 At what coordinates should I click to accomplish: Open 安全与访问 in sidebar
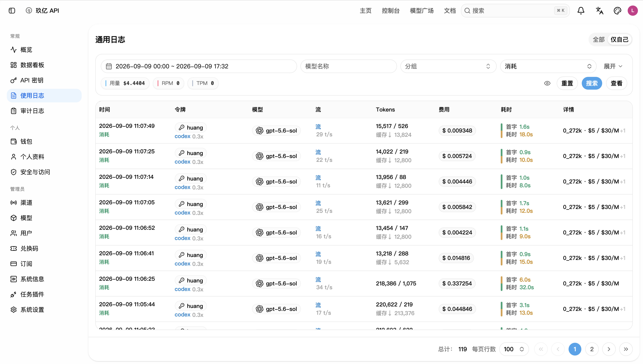(44, 172)
